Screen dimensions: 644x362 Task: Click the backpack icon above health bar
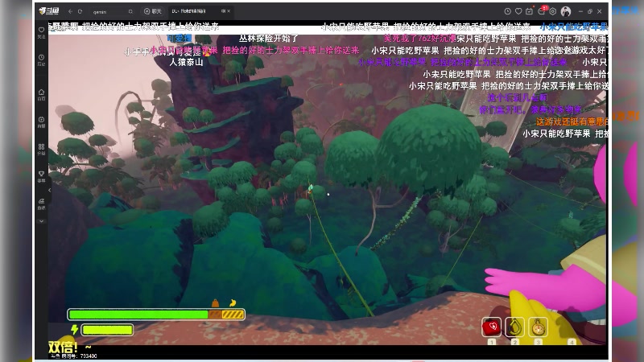click(x=215, y=303)
